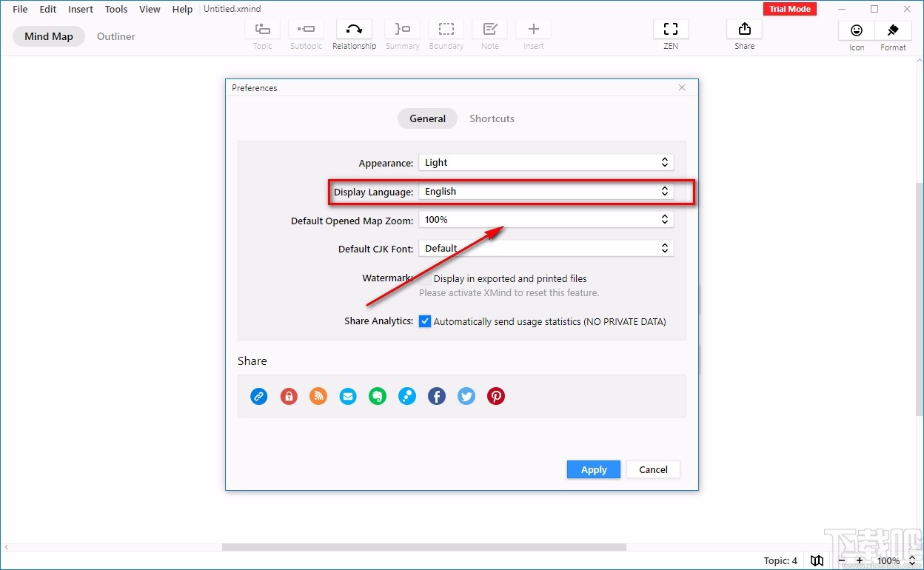This screenshot has width=924, height=570.
Task: Click the Topic: 4 status text
Action: point(780,560)
